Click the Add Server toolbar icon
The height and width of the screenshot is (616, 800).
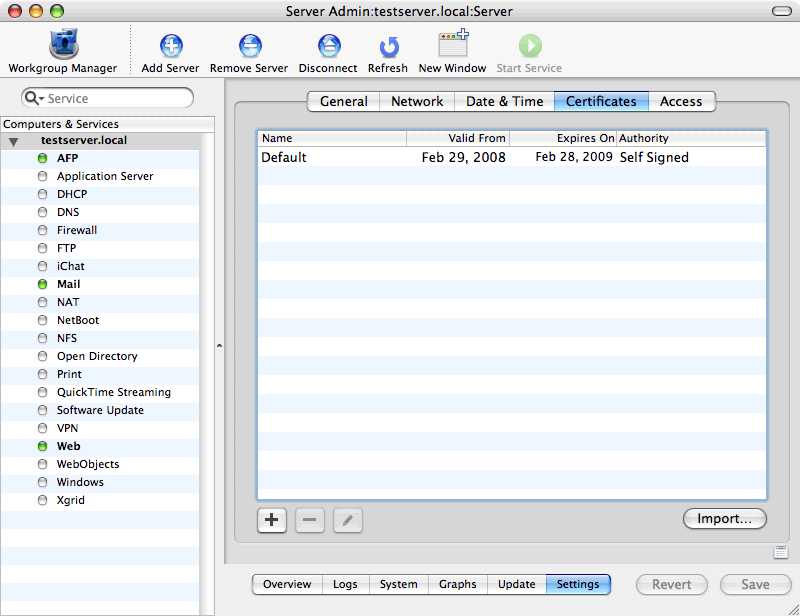[171, 46]
